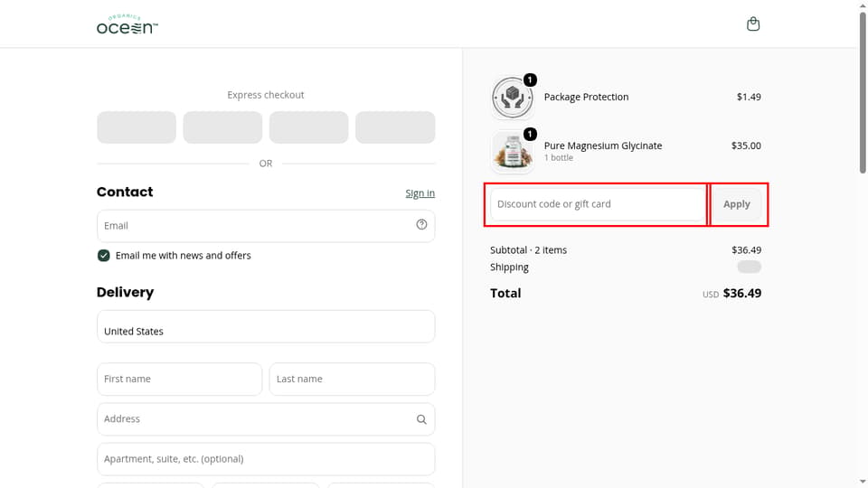Follow the Sign in link
The image size is (868, 488).
click(420, 193)
